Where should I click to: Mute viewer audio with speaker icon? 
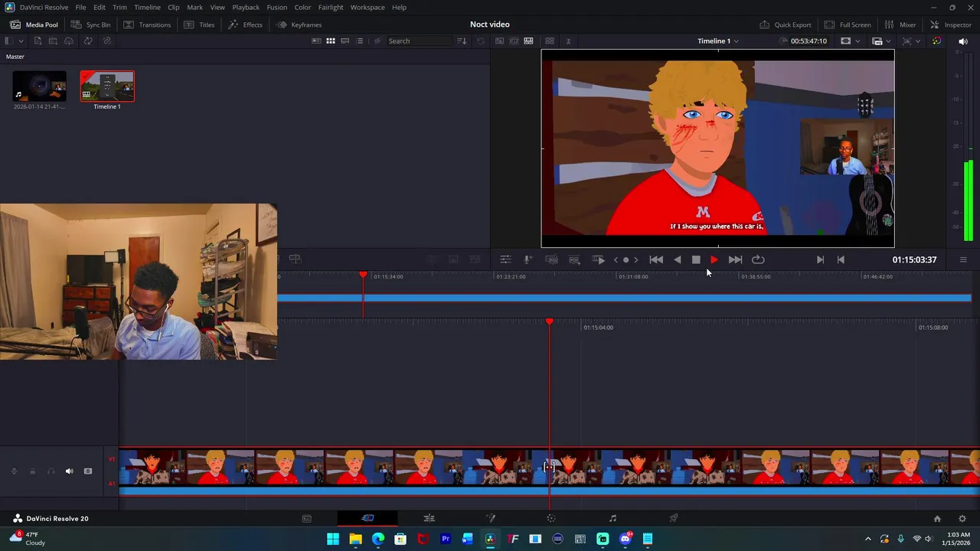pos(963,41)
